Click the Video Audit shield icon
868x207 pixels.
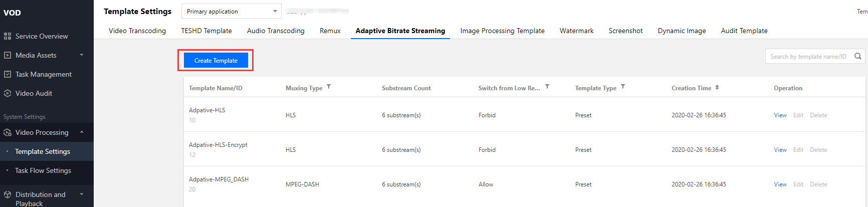click(8, 93)
